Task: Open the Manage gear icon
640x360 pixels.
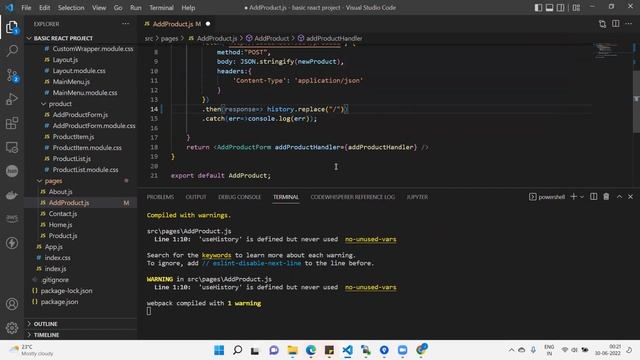Action: click(x=12, y=327)
